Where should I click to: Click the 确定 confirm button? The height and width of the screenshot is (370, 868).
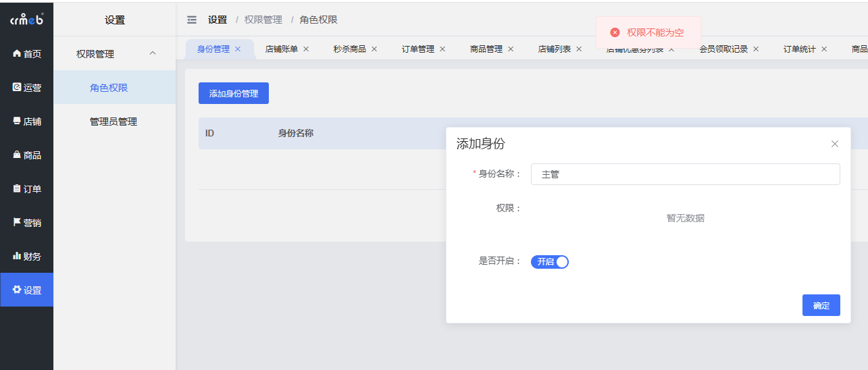point(821,305)
